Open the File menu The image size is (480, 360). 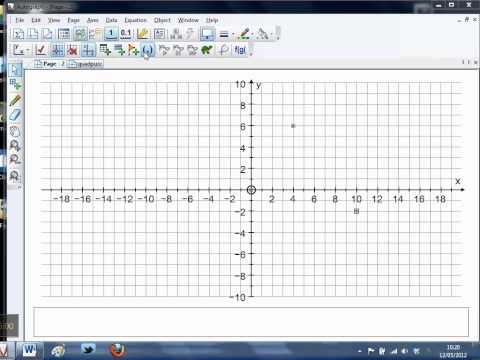pos(20,20)
